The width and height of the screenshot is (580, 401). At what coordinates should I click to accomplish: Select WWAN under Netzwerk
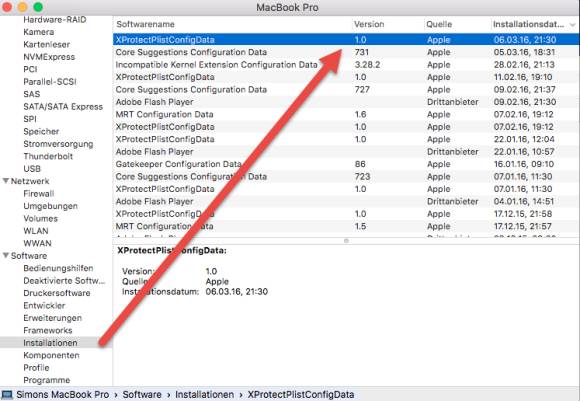click(37, 243)
